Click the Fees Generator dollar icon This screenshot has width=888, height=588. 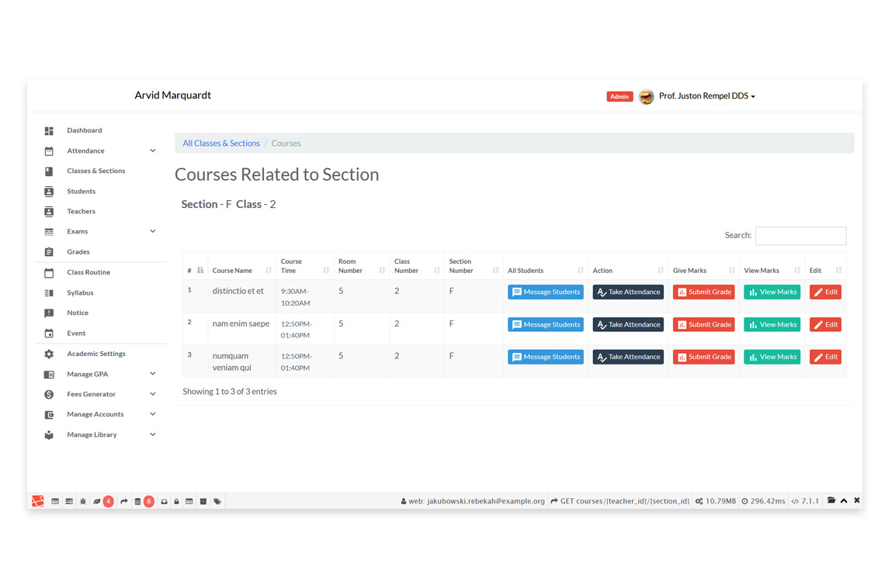[49, 394]
